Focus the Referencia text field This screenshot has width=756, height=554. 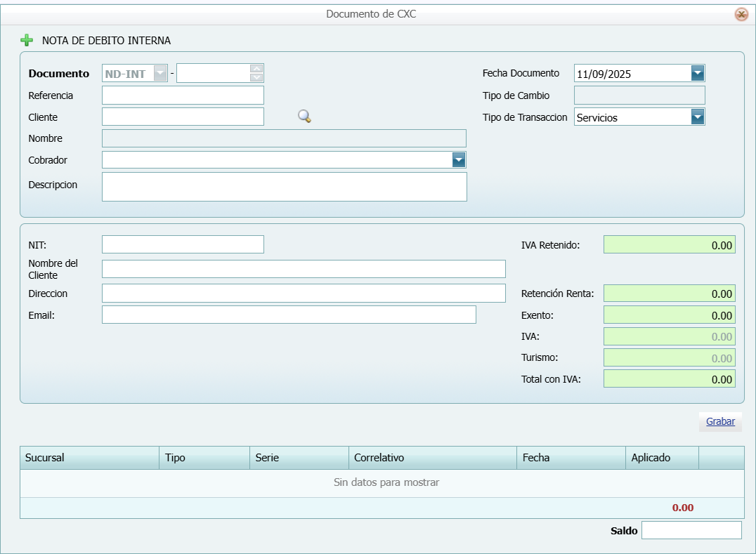tap(183, 95)
